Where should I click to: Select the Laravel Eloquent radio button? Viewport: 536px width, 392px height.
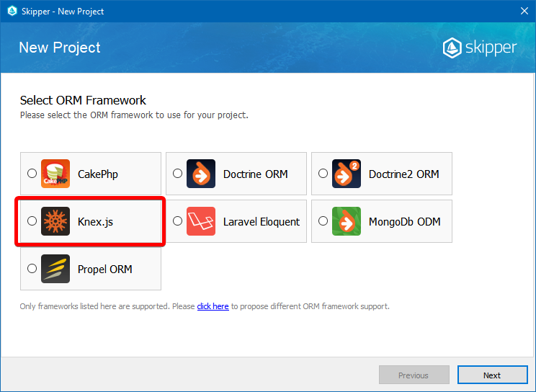[x=177, y=221]
